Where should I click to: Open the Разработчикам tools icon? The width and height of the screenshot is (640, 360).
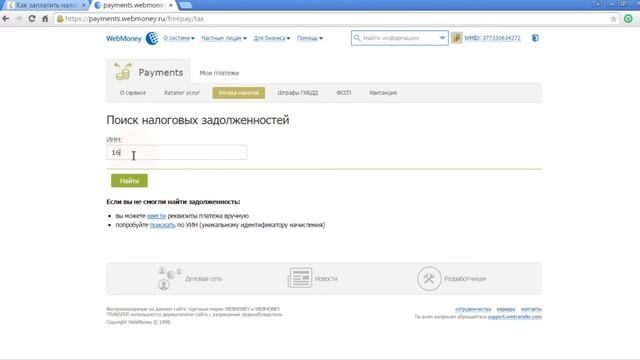[429, 278]
